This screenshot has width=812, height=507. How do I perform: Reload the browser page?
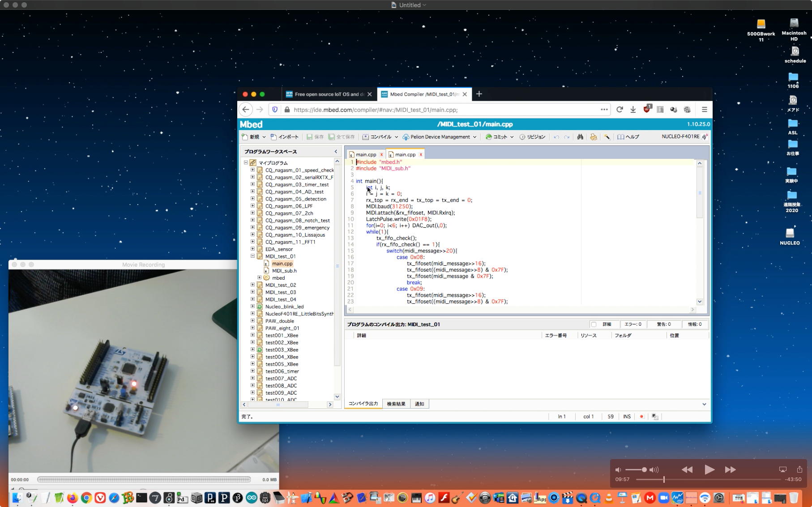(x=620, y=110)
